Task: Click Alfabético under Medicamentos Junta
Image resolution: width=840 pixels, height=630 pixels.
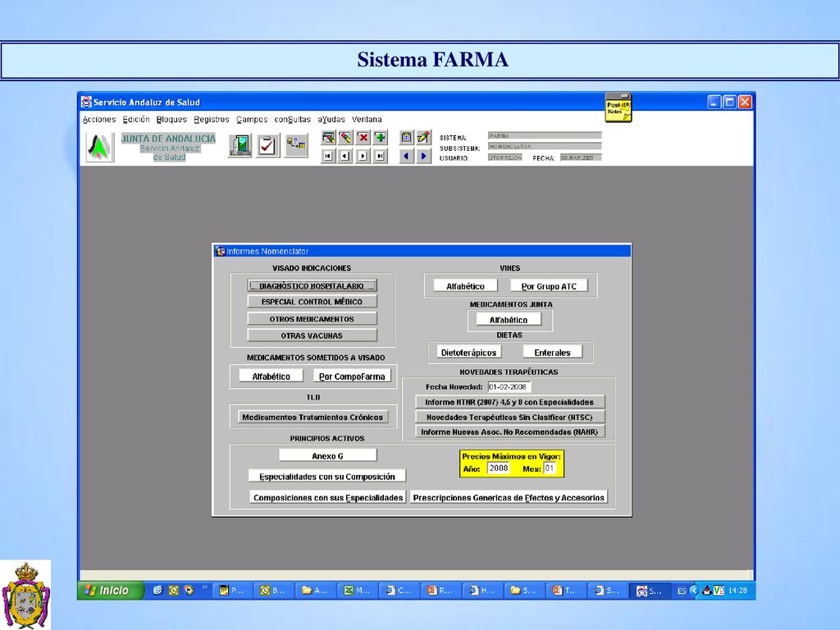Action: coord(509,320)
